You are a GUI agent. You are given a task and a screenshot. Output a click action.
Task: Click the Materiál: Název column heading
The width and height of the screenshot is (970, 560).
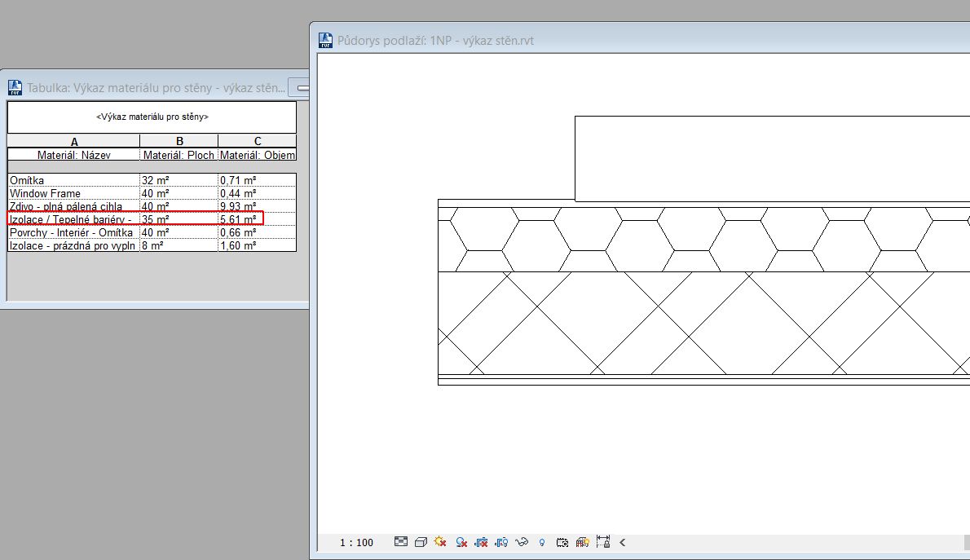pyautogui.click(x=74, y=155)
